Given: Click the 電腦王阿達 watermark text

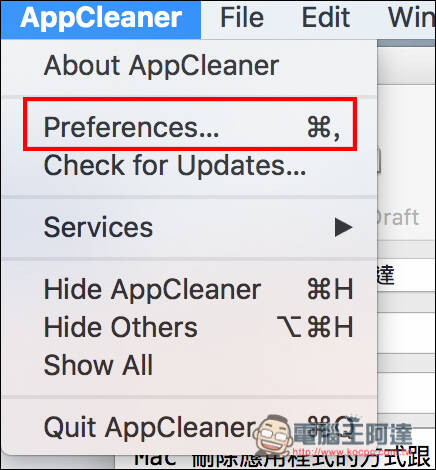Looking at the screenshot, I should 353,434.
